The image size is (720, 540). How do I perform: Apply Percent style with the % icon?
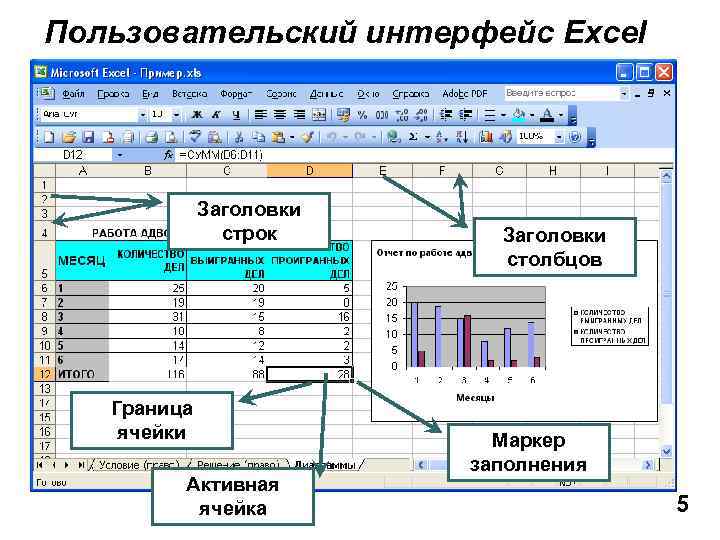click(362, 115)
